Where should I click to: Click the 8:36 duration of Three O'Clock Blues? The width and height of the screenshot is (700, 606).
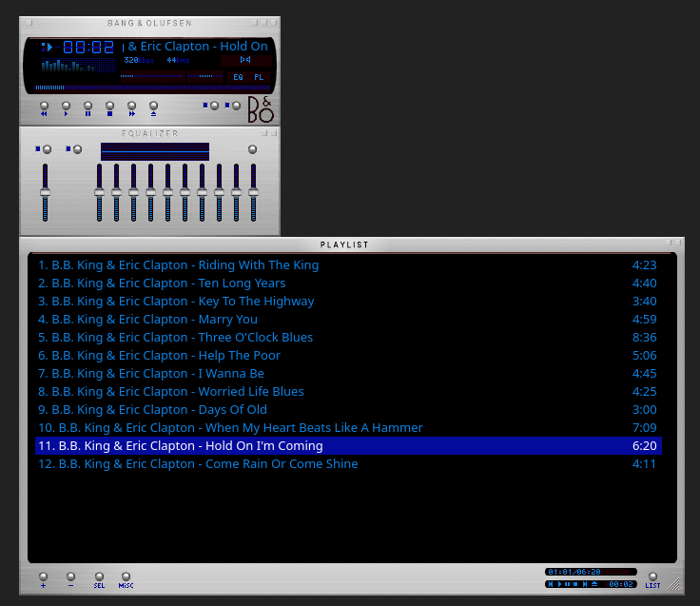[x=644, y=338]
